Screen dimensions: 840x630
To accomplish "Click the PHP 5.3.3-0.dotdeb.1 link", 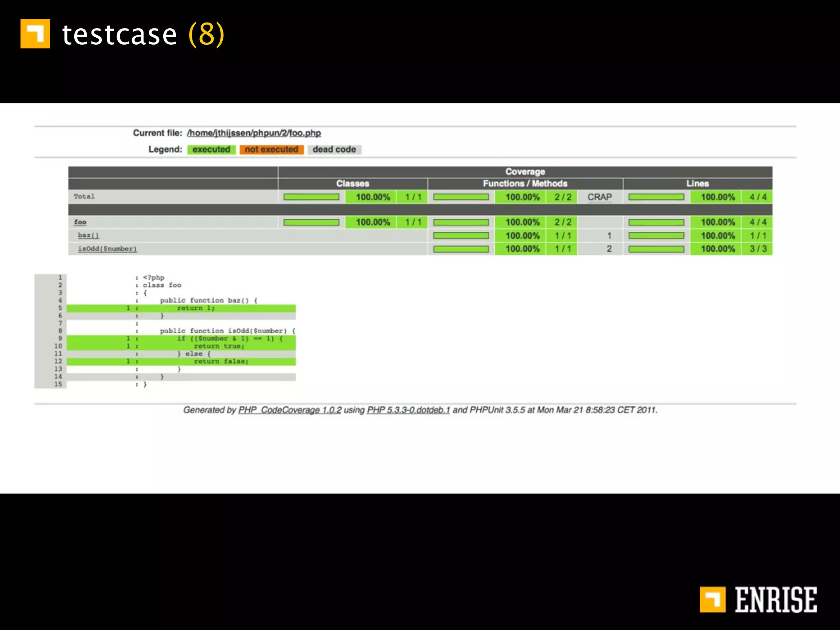I will (x=408, y=410).
